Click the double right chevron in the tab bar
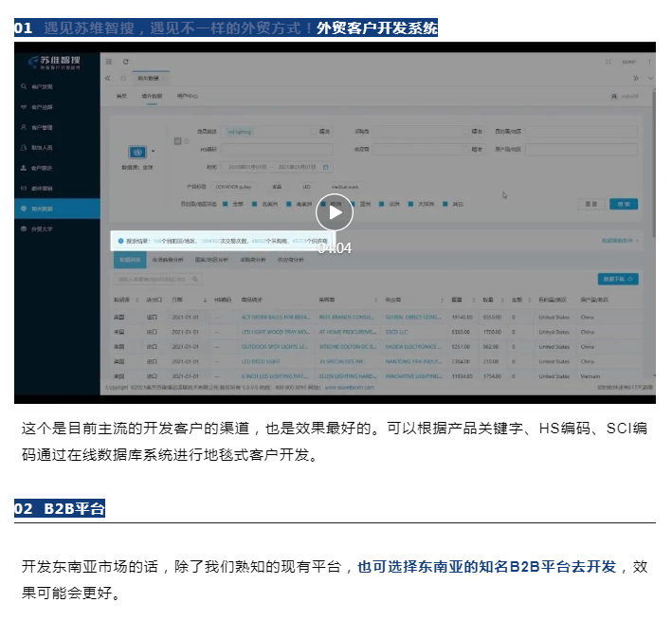This screenshot has height=621, width=672. click(x=636, y=78)
